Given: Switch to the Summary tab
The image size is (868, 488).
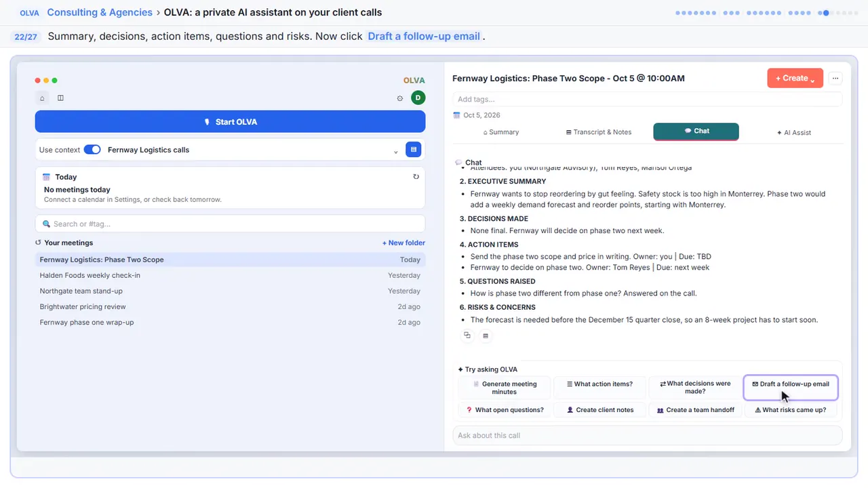Looking at the screenshot, I should pos(501,132).
